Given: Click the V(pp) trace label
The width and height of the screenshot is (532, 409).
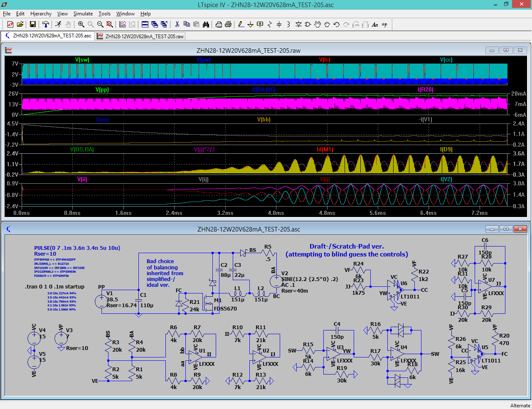Looking at the screenshot, I should (x=102, y=90).
